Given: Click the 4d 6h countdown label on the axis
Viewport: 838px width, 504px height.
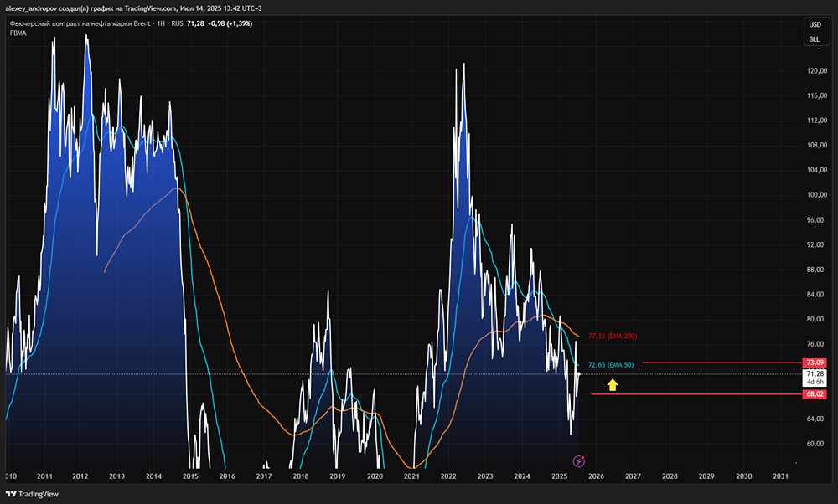Looking at the screenshot, I should tap(815, 382).
